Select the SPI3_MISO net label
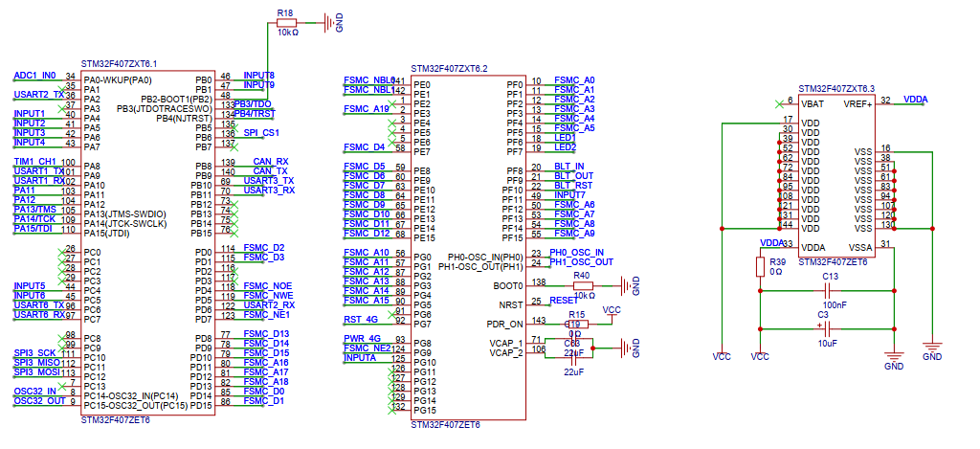The width and height of the screenshot is (980, 449). pos(36,363)
